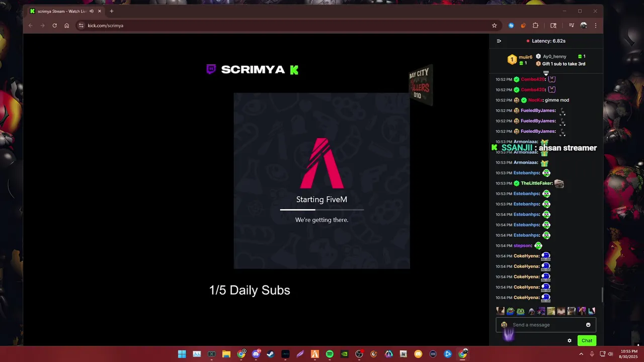Mute the tab via its speaker icon
The height and width of the screenshot is (362, 644).
[92, 11]
